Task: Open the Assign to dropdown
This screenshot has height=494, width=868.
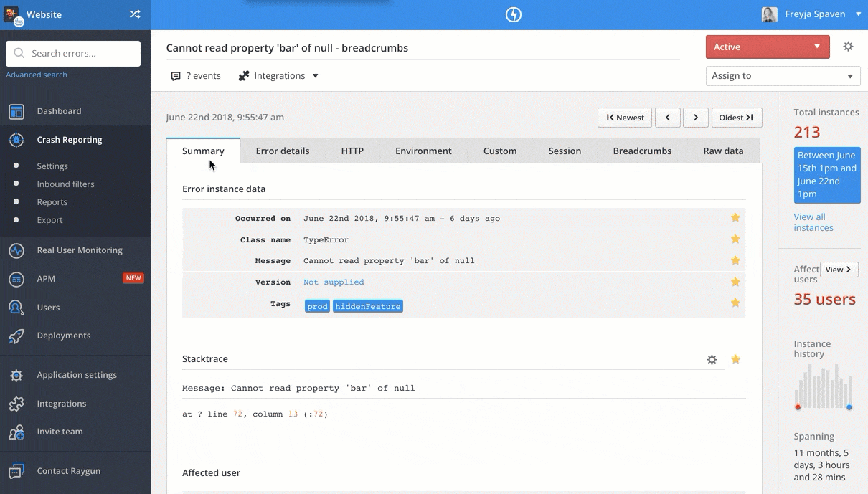Action: coord(783,76)
